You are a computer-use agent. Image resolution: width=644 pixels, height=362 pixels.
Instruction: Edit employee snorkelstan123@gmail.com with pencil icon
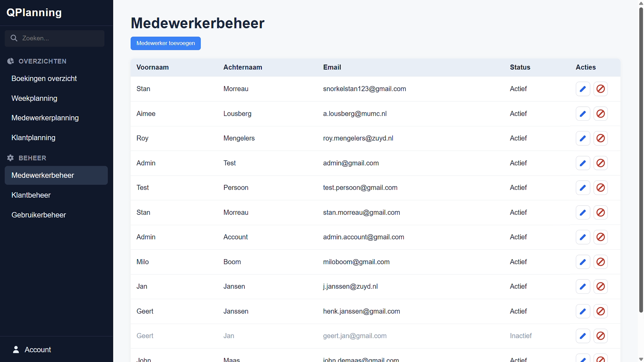pos(583,89)
